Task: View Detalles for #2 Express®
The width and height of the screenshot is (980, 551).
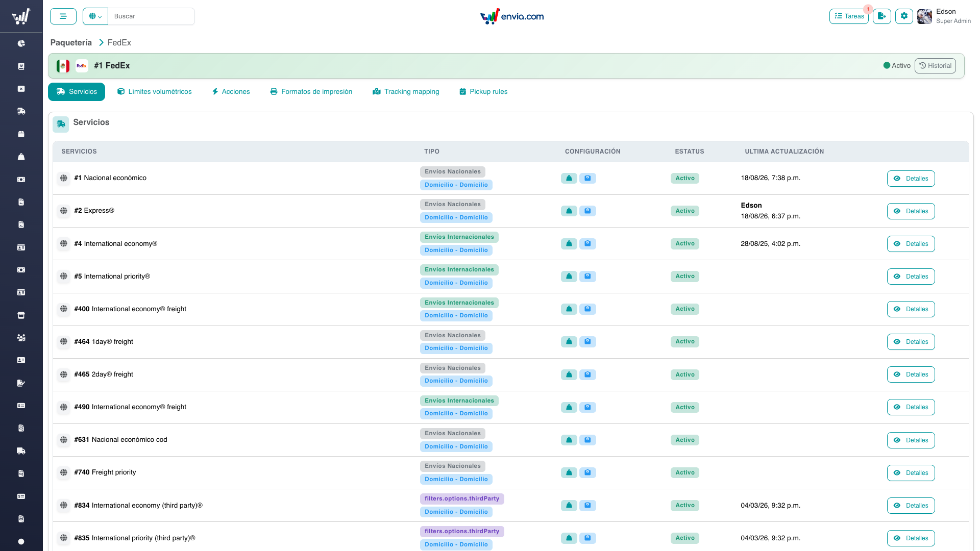Action: [911, 211]
